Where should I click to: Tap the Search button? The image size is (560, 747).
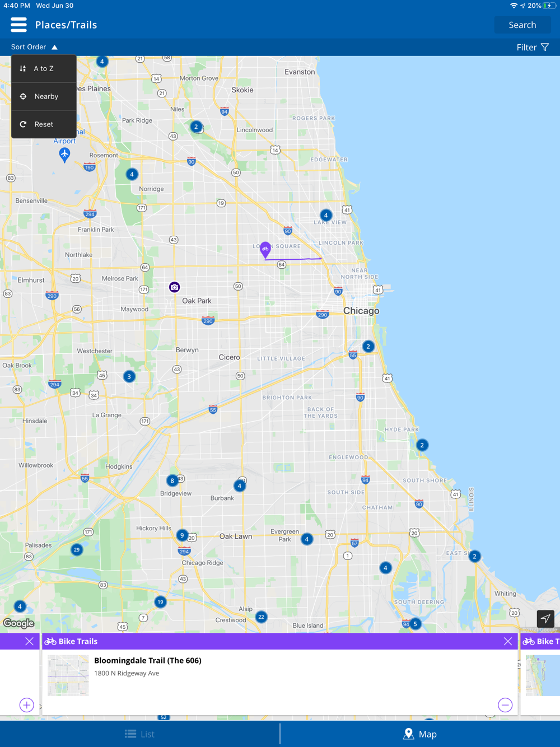(x=522, y=25)
